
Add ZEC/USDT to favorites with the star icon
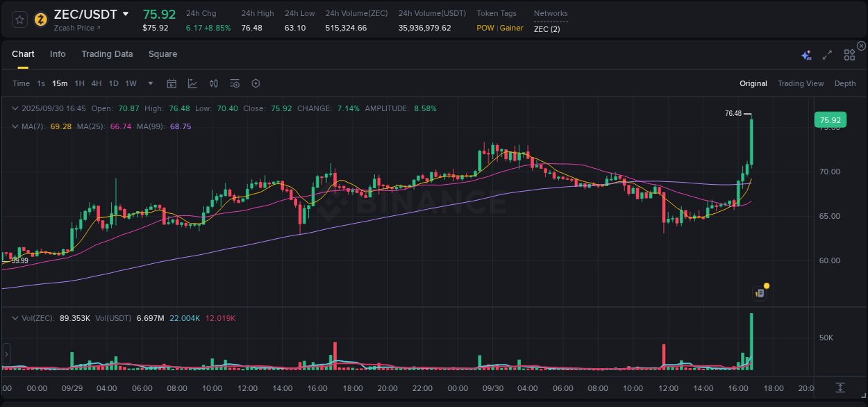tap(19, 19)
